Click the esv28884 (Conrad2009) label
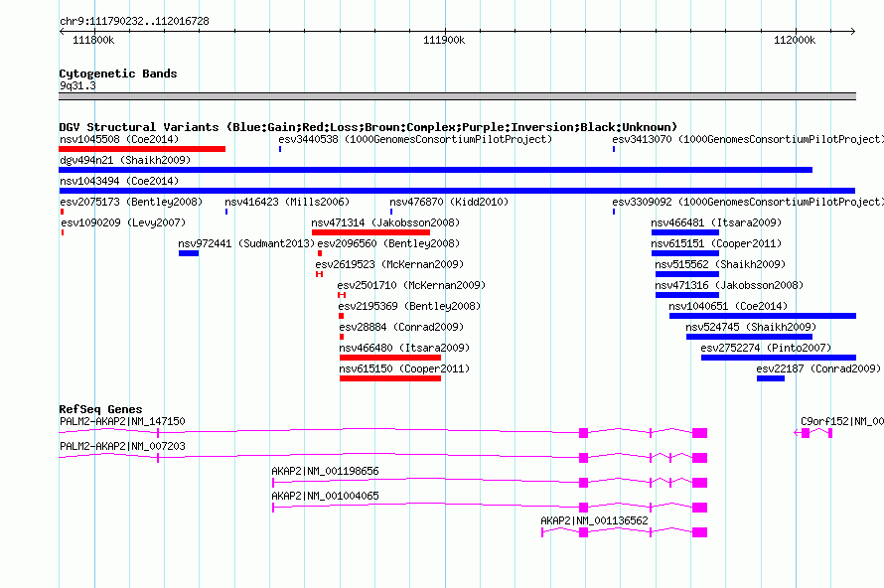This screenshot has height=588, width=884. pyautogui.click(x=401, y=327)
